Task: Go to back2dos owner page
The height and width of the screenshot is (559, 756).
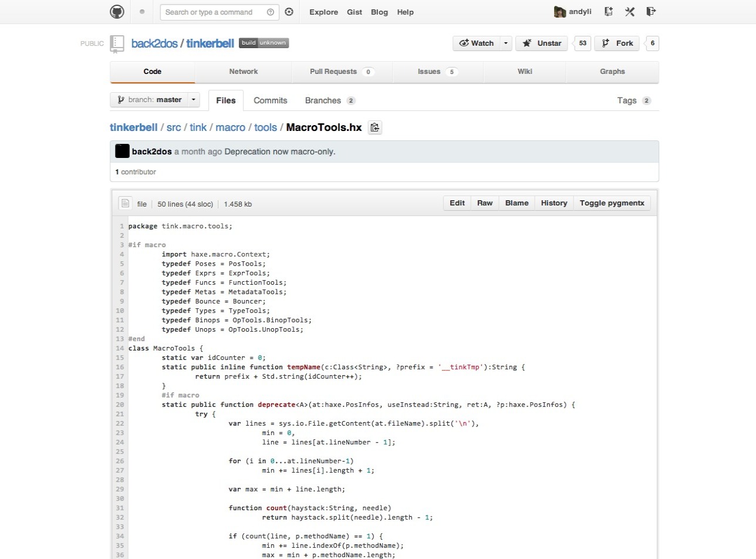Action: click(x=154, y=43)
